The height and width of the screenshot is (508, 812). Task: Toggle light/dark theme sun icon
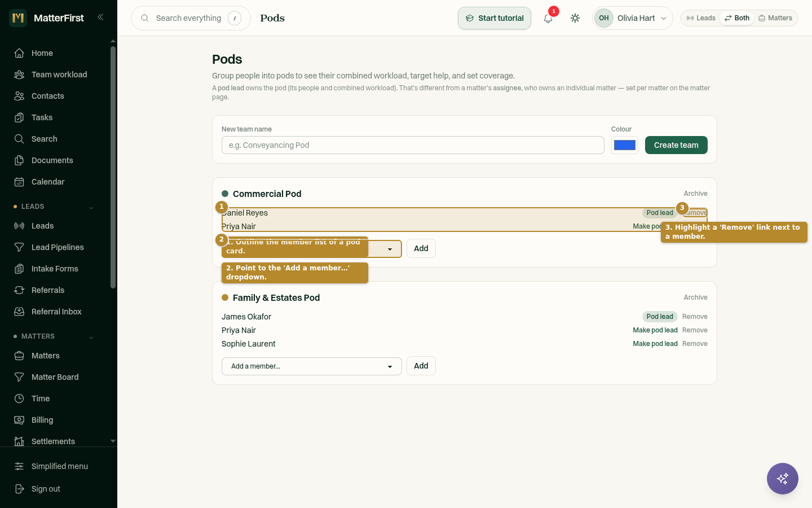coord(575,18)
